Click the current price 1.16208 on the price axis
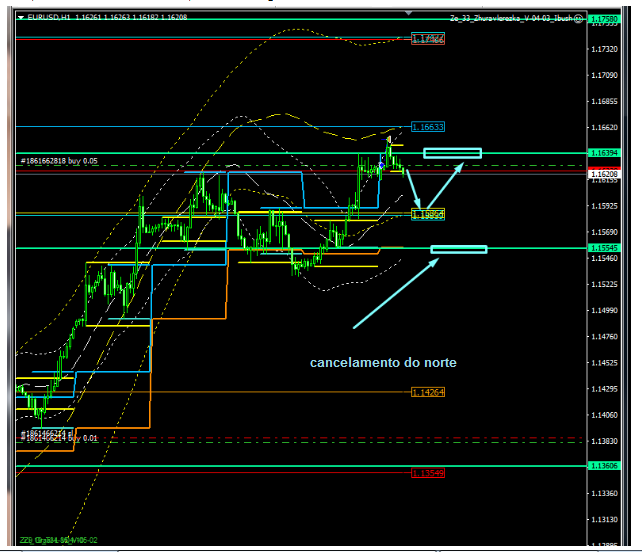The height and width of the screenshot is (552, 642). pyautogui.click(x=603, y=174)
